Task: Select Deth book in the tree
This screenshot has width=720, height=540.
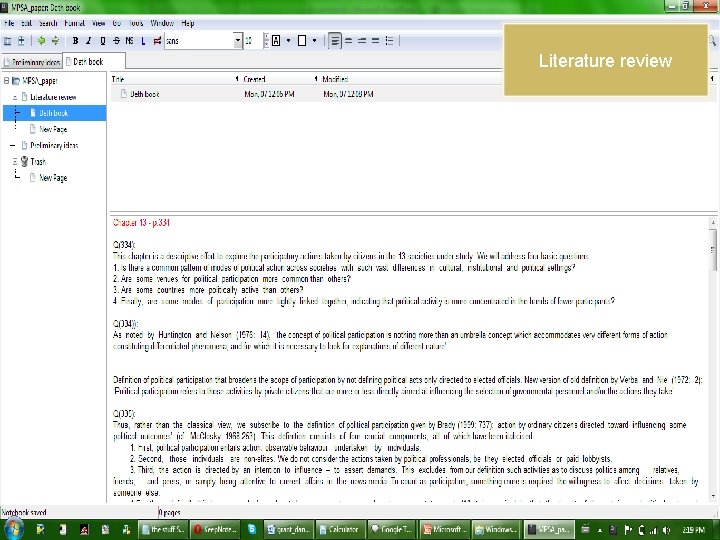Action: coord(54,113)
